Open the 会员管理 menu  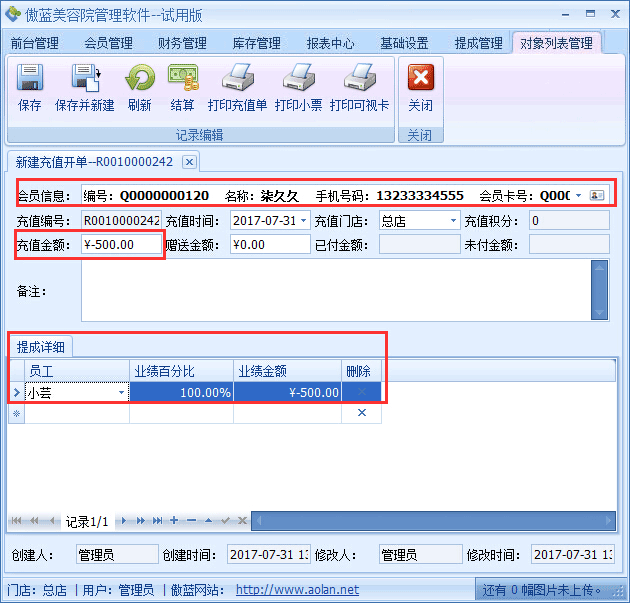pyautogui.click(x=108, y=43)
